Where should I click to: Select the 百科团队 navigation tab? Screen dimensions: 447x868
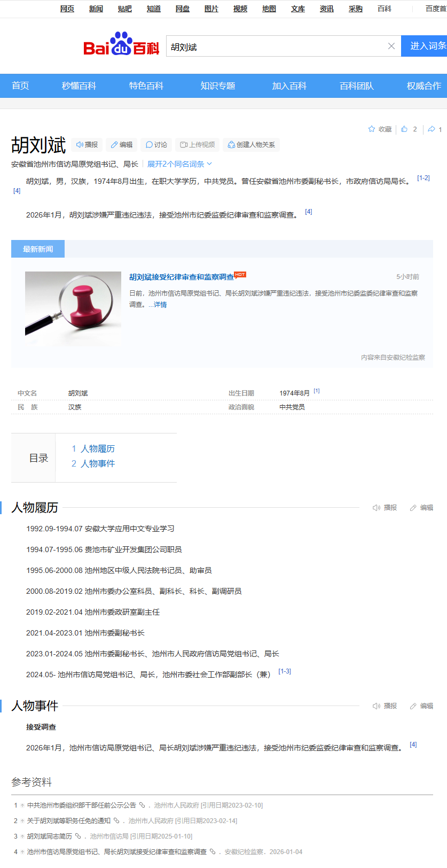(357, 86)
